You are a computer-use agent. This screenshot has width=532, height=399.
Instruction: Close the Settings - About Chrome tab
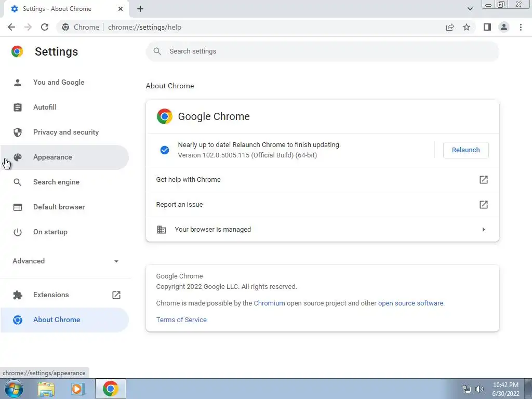pos(121,9)
